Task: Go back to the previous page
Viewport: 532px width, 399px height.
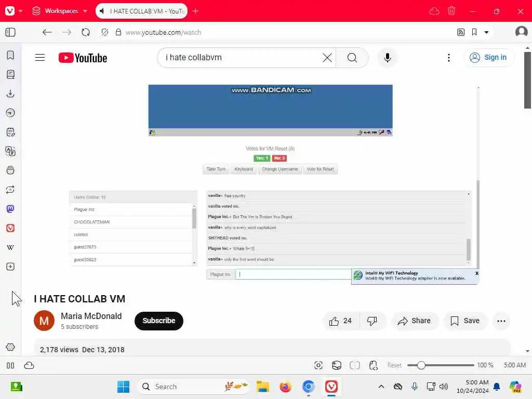Action: 47,32
